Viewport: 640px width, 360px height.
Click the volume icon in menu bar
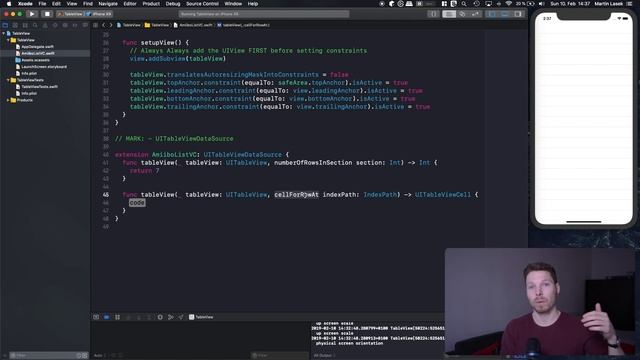542,4
